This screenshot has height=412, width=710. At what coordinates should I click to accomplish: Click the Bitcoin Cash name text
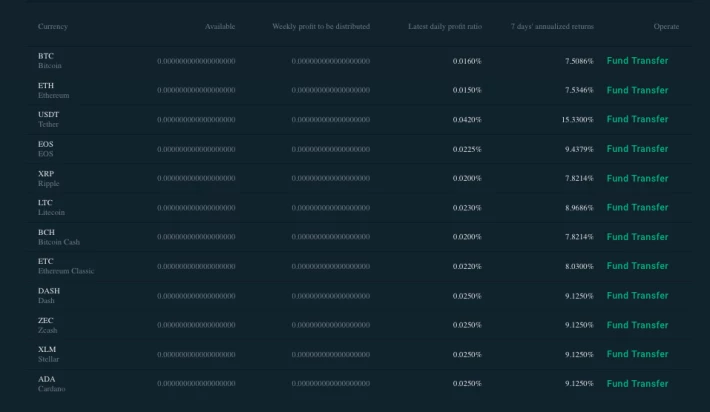pos(59,242)
